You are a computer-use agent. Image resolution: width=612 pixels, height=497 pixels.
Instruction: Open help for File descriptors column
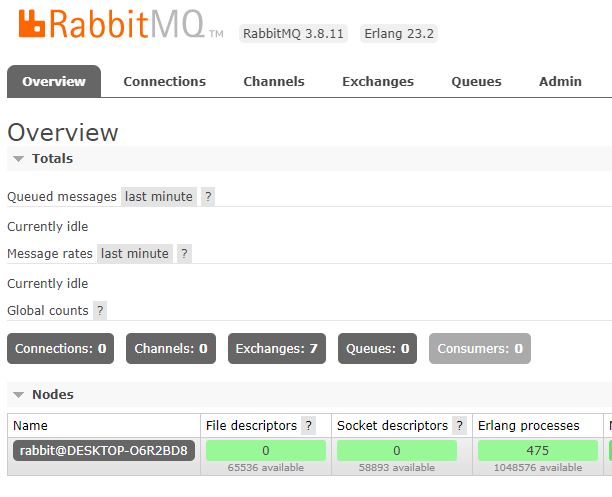point(308,426)
